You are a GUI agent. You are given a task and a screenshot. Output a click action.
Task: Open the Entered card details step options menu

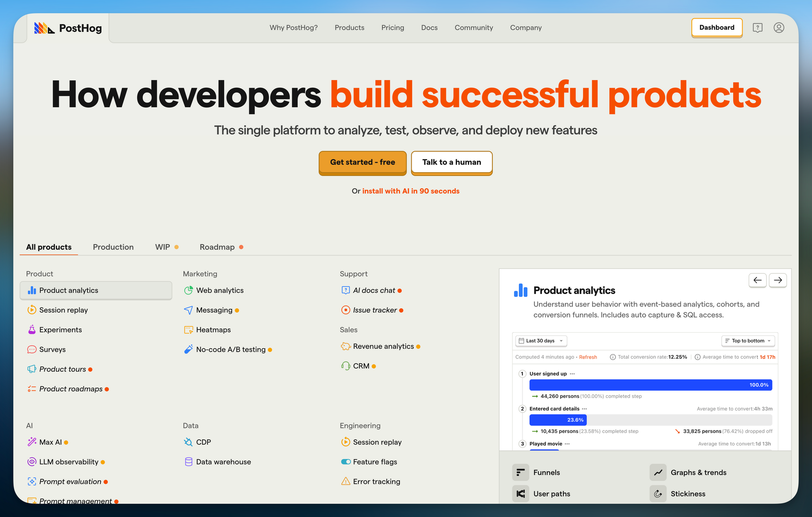[x=584, y=409]
